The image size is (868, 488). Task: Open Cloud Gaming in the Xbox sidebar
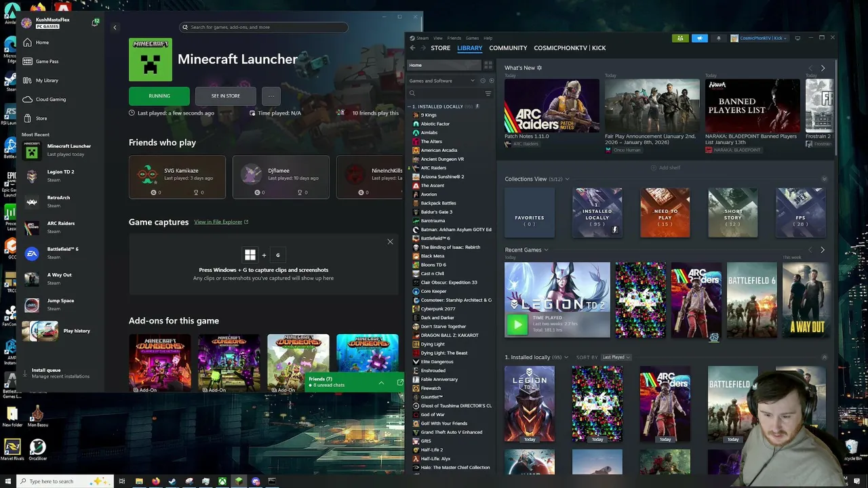(44, 99)
